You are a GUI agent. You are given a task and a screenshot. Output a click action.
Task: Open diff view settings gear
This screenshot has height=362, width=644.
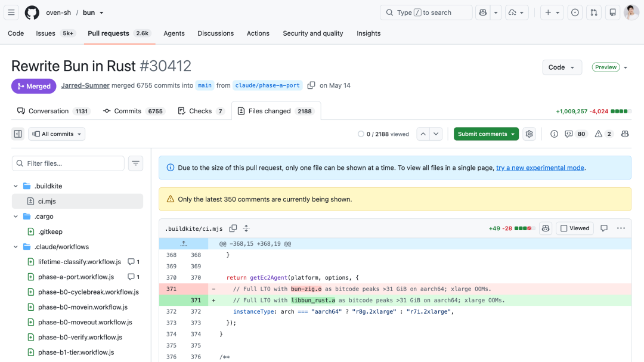click(x=529, y=134)
